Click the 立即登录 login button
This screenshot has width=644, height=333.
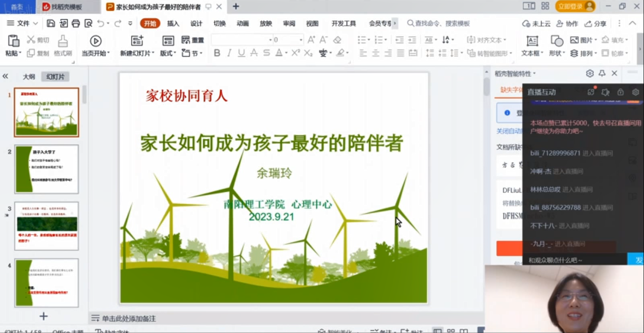pos(575,6)
